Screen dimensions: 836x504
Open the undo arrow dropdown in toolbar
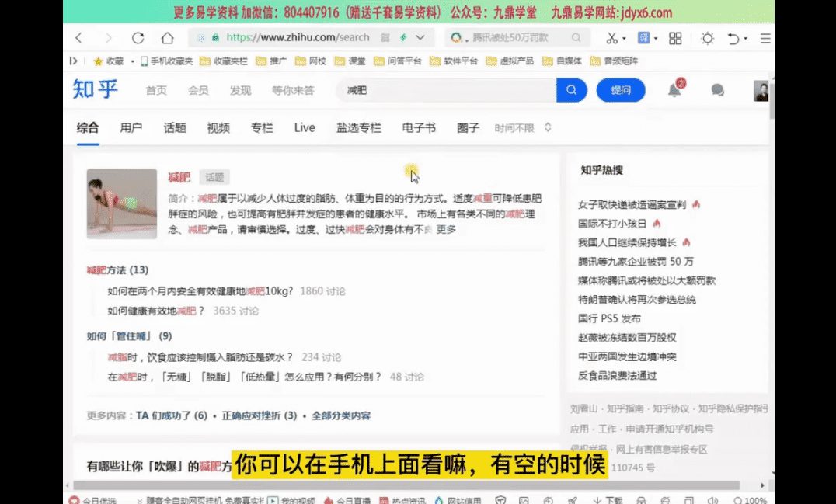pyautogui.click(x=737, y=38)
